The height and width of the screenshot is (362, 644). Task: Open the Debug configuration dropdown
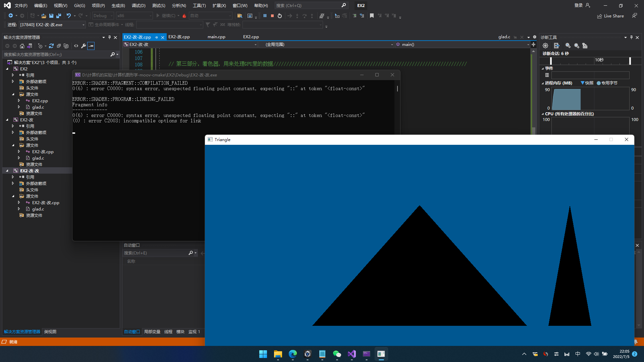[x=111, y=16]
